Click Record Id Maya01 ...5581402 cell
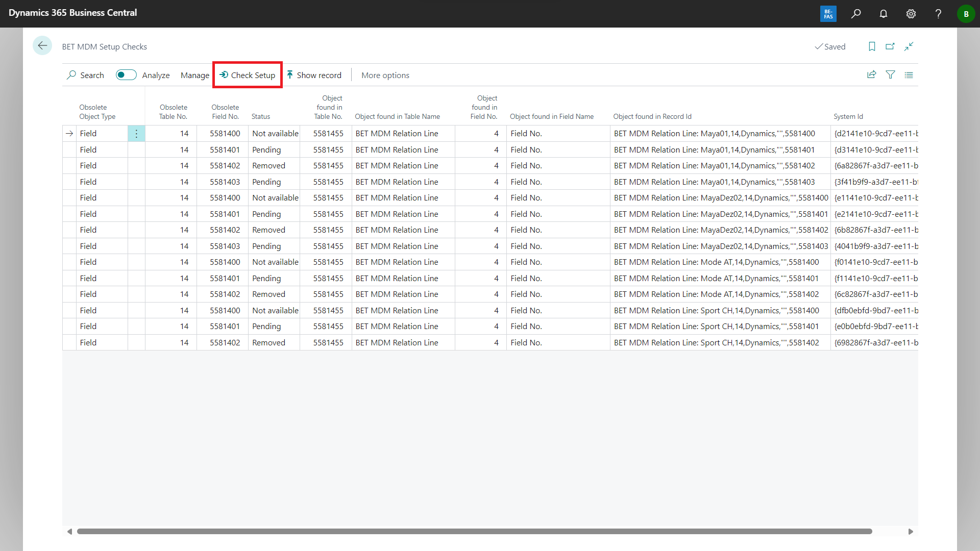Screen dimensions: 980x551 coord(720,166)
